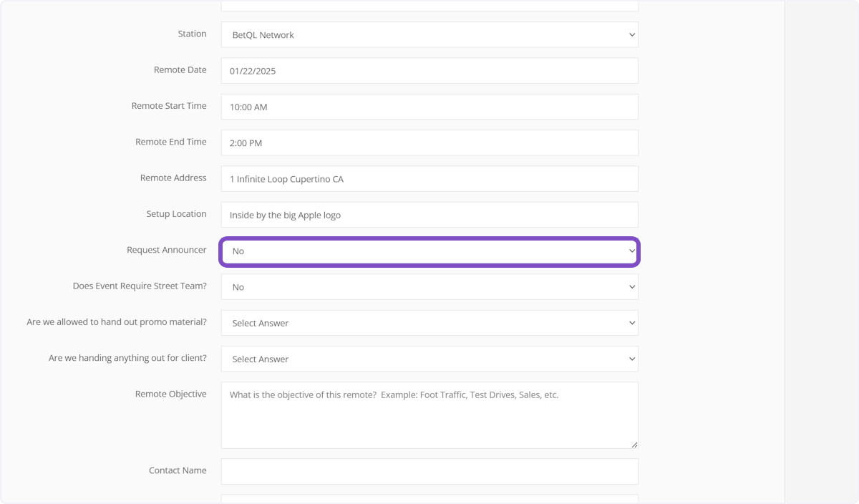This screenshot has width=859, height=504.
Task: Open the Station dropdown showing BetQL Network
Action: tap(429, 34)
